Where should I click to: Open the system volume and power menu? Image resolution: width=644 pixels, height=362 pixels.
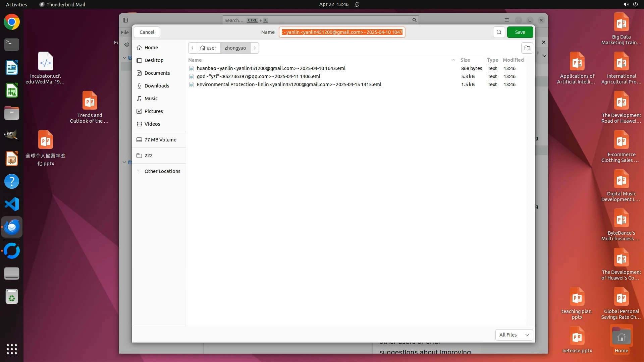click(630, 4)
